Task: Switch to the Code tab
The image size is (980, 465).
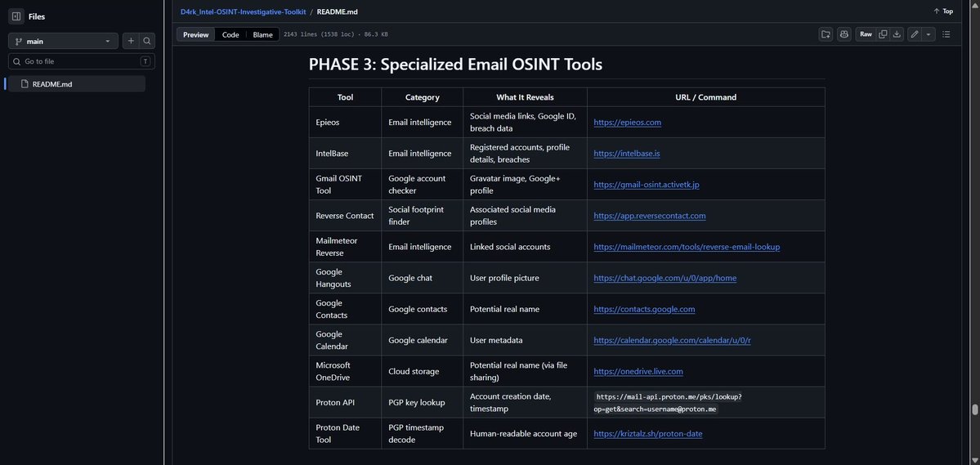Action: [230, 34]
